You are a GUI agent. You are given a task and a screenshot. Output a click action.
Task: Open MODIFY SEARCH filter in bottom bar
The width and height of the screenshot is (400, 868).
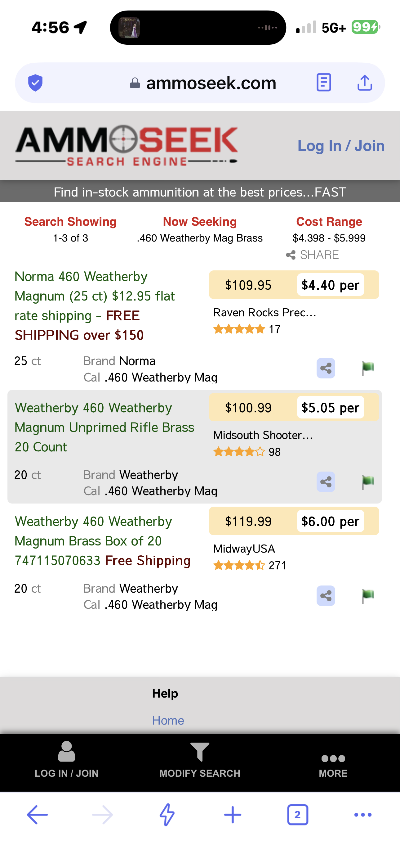pos(200,760)
